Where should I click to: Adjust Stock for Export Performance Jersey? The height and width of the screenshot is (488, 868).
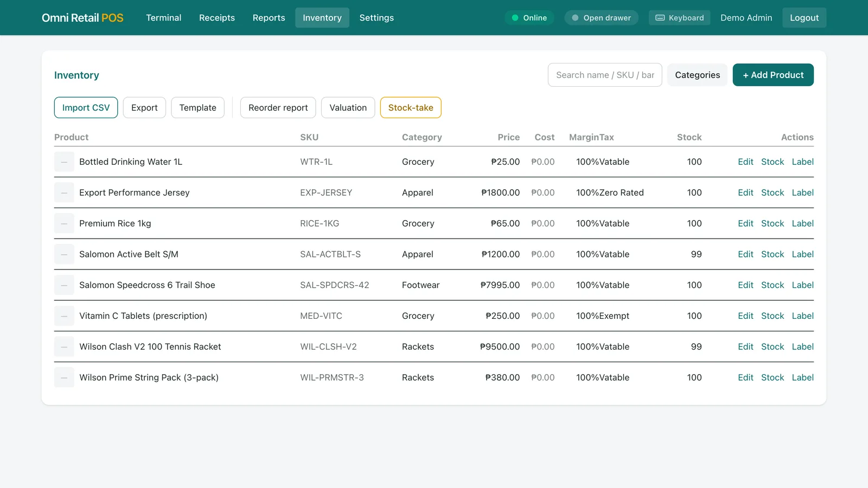click(x=773, y=192)
